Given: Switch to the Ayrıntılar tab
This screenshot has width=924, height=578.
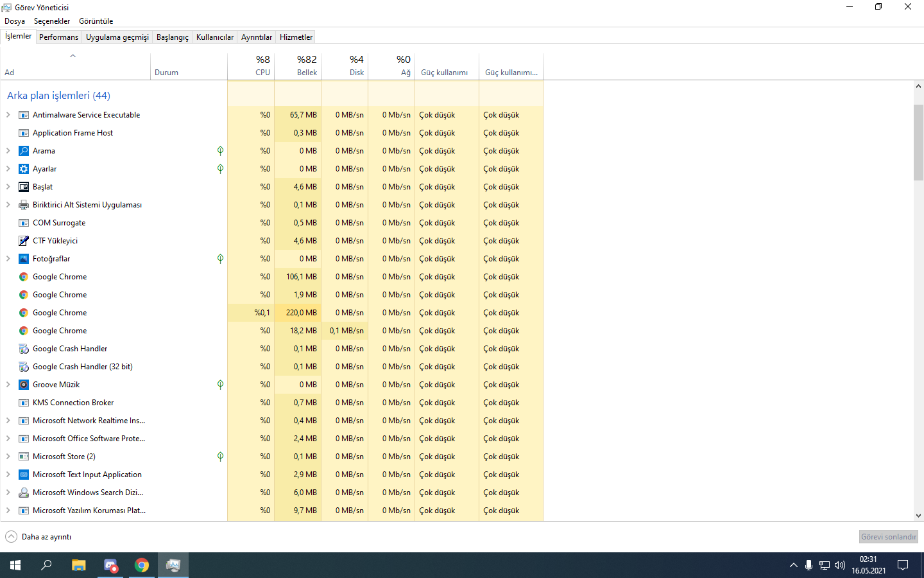Looking at the screenshot, I should [x=257, y=37].
